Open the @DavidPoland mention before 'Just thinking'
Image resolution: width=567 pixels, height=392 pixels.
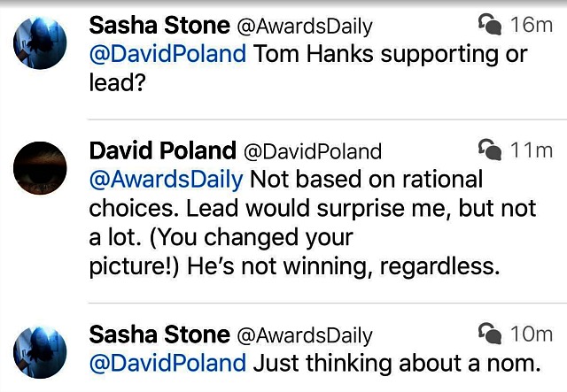point(167,363)
